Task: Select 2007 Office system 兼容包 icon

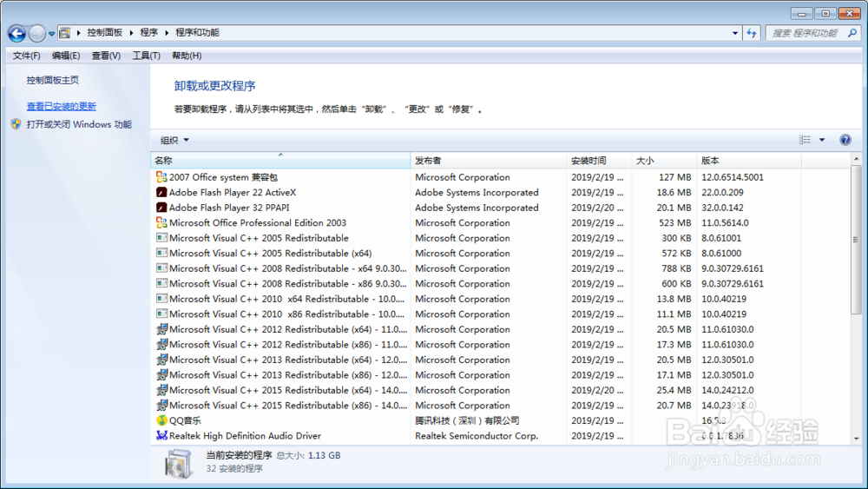Action: click(x=161, y=177)
